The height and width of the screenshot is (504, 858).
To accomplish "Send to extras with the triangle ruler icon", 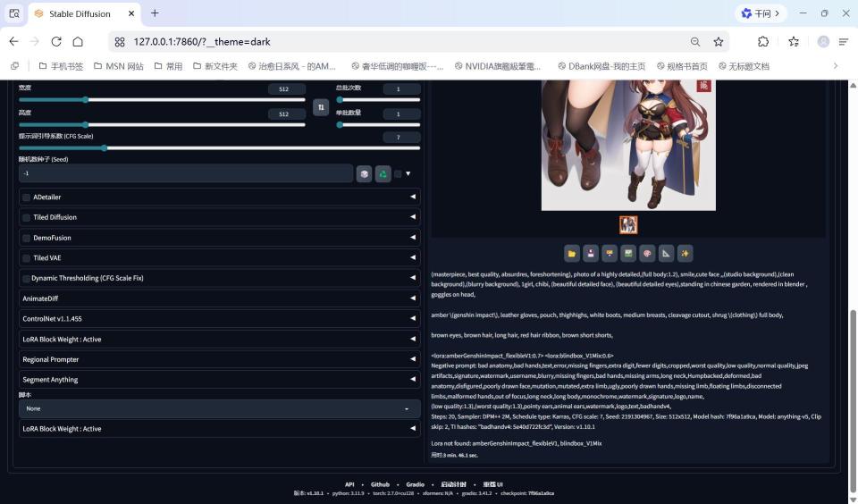I will tap(666, 254).
